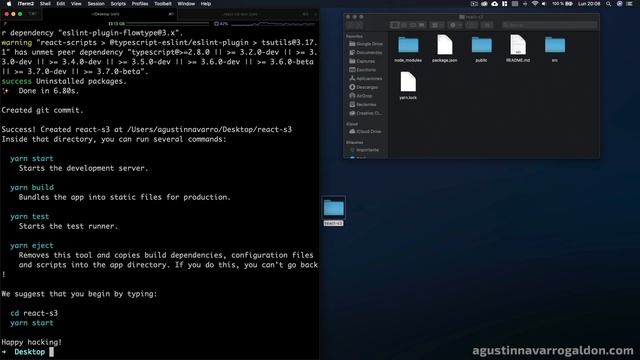Click the cloud upload icon in menu bar

[x=494, y=4]
